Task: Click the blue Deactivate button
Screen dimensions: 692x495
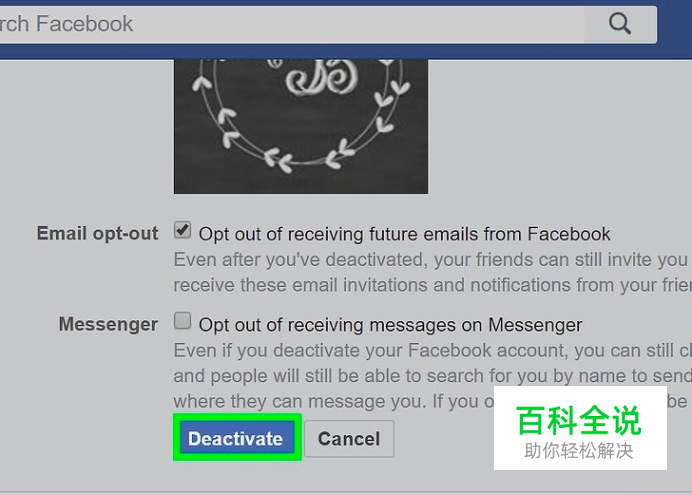Action: [237, 438]
